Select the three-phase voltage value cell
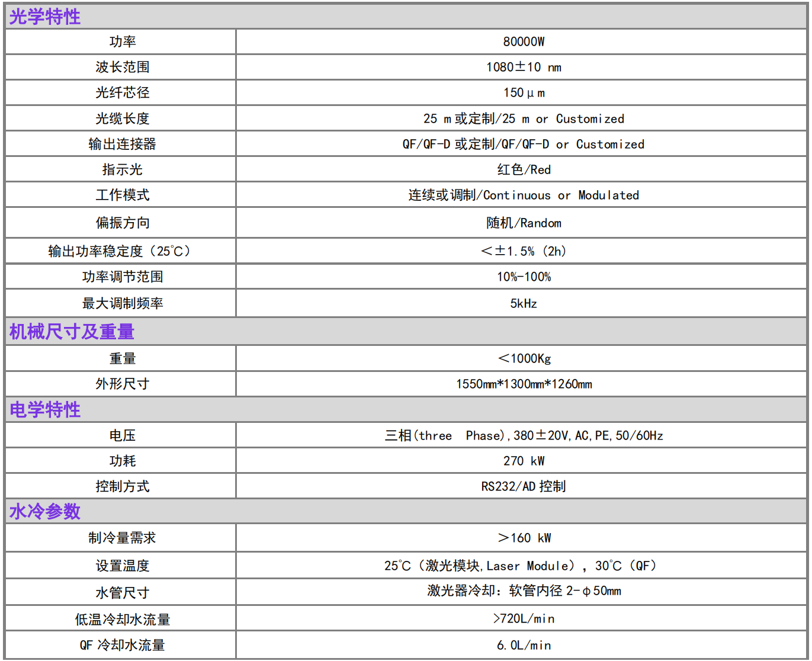The height and width of the screenshot is (661, 812). pos(524,435)
